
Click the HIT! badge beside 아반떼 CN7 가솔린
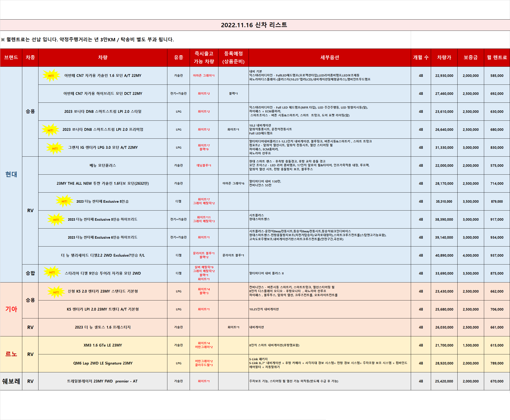coord(51,76)
